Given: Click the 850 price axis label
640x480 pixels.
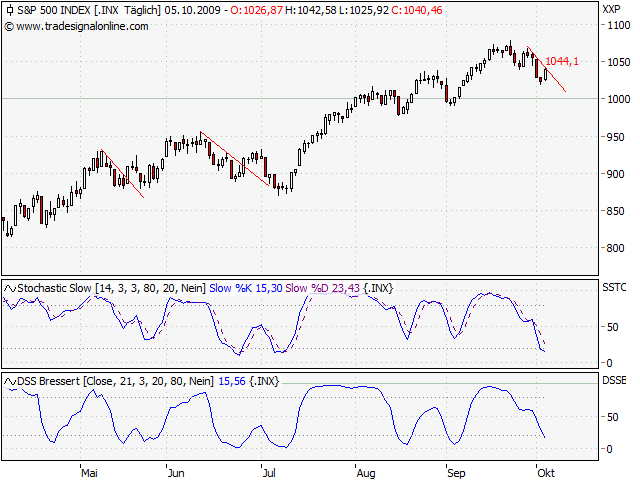Looking at the screenshot, I should pyautogui.click(x=616, y=211).
